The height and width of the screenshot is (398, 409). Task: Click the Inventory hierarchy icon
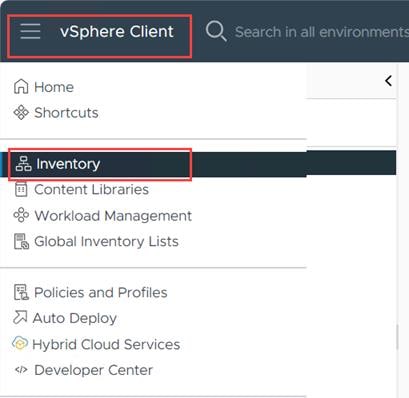23,164
